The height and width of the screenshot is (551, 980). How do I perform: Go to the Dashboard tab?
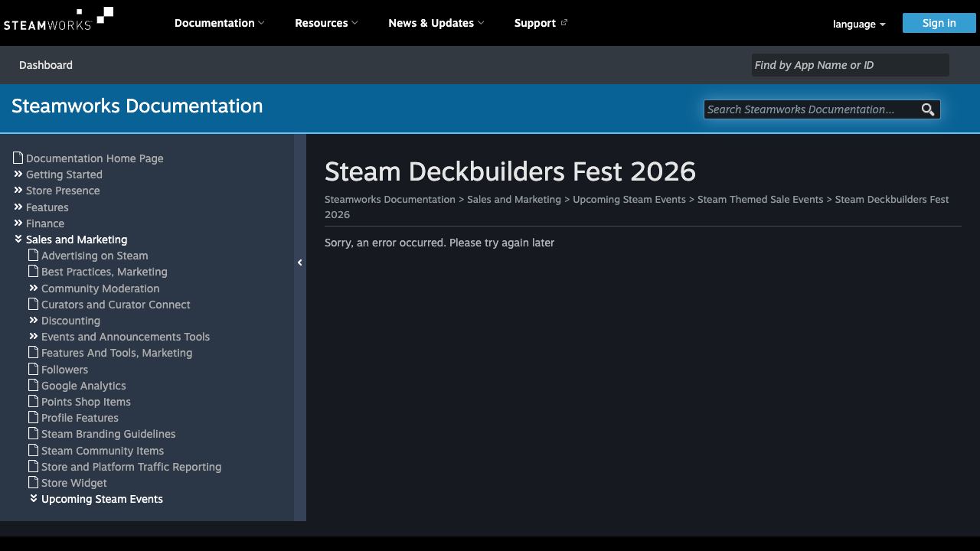click(46, 65)
